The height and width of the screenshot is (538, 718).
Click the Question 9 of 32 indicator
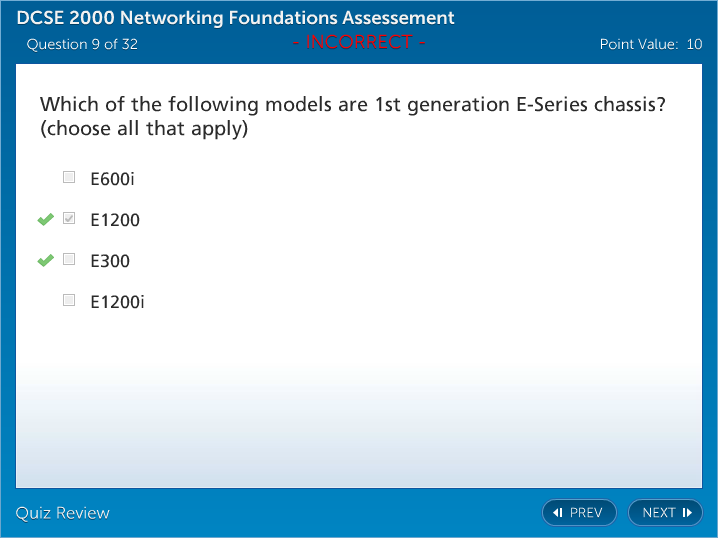click(x=82, y=44)
